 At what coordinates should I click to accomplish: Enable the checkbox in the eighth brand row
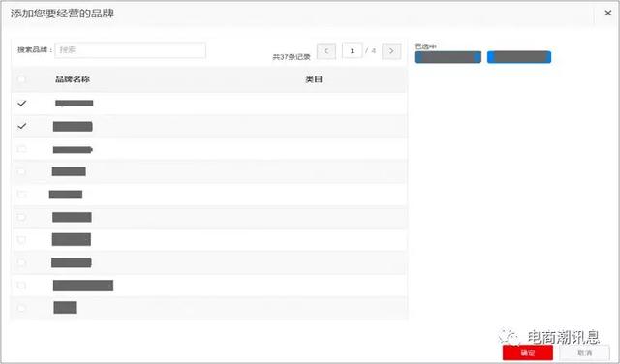point(21,262)
